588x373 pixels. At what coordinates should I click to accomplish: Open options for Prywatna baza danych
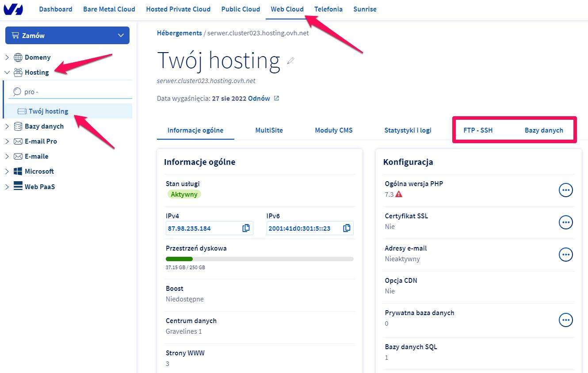(566, 320)
